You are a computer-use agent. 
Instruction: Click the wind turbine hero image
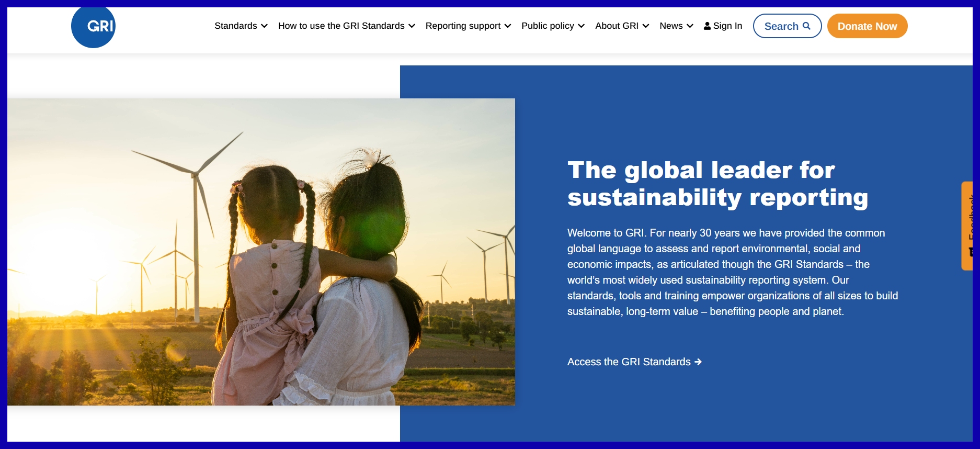tap(261, 252)
